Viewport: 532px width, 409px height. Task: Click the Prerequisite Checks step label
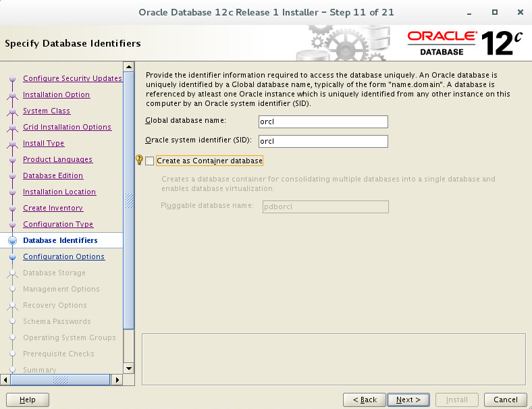58,354
